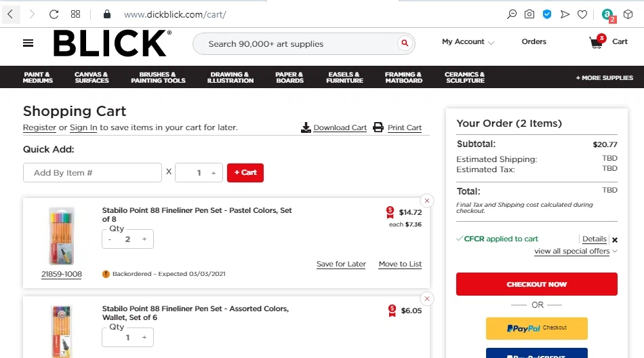Open item number 21859-1008 link

pyautogui.click(x=62, y=274)
